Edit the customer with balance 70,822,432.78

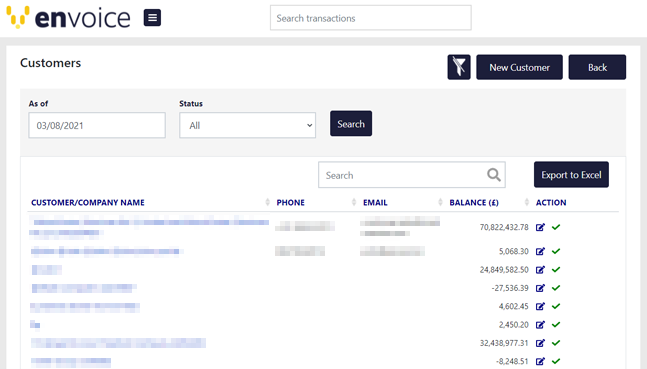(x=540, y=227)
